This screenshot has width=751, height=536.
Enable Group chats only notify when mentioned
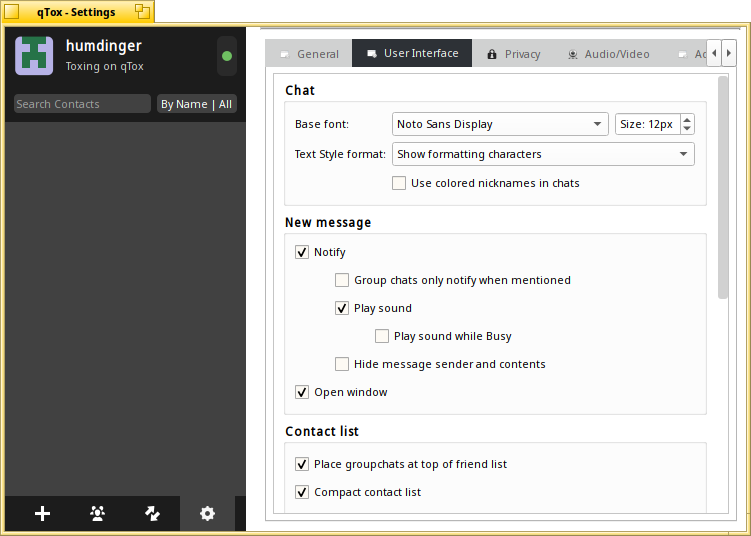point(341,280)
